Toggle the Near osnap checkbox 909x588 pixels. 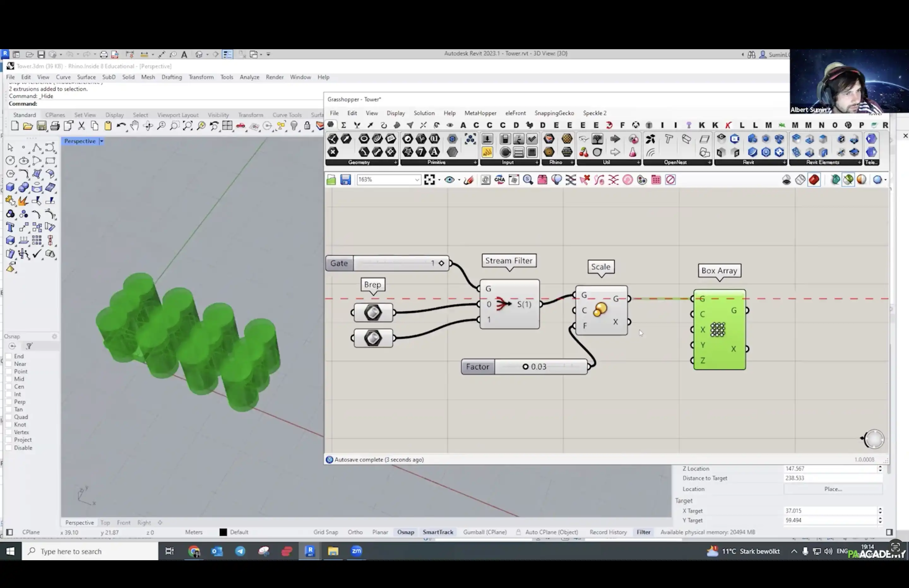[x=9, y=364]
